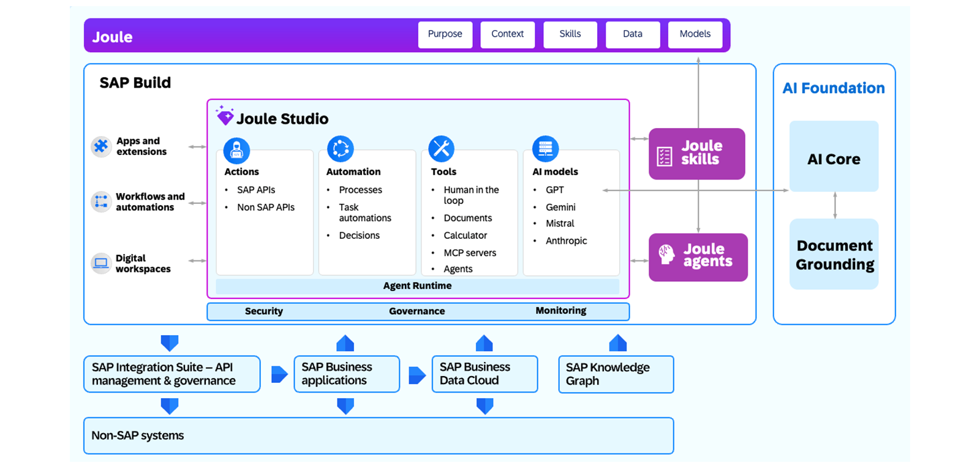980x468 pixels.
Task: Select the Actions person icon
Action: click(236, 150)
